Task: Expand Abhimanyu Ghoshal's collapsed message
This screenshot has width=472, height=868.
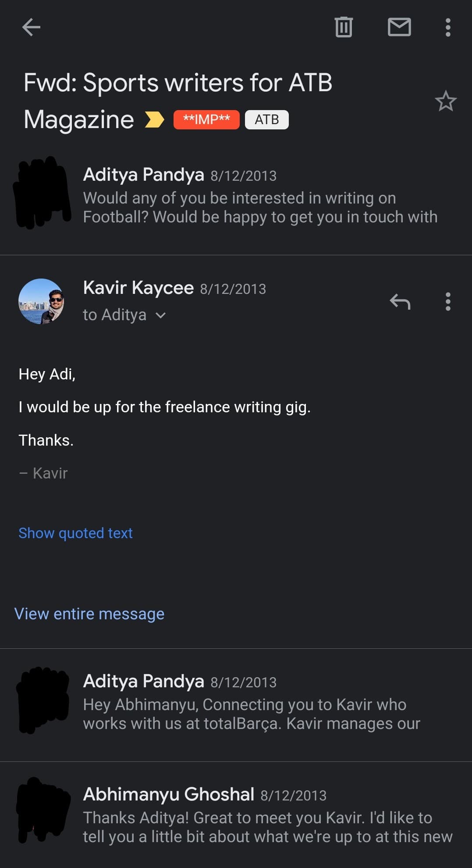Action: point(267,827)
